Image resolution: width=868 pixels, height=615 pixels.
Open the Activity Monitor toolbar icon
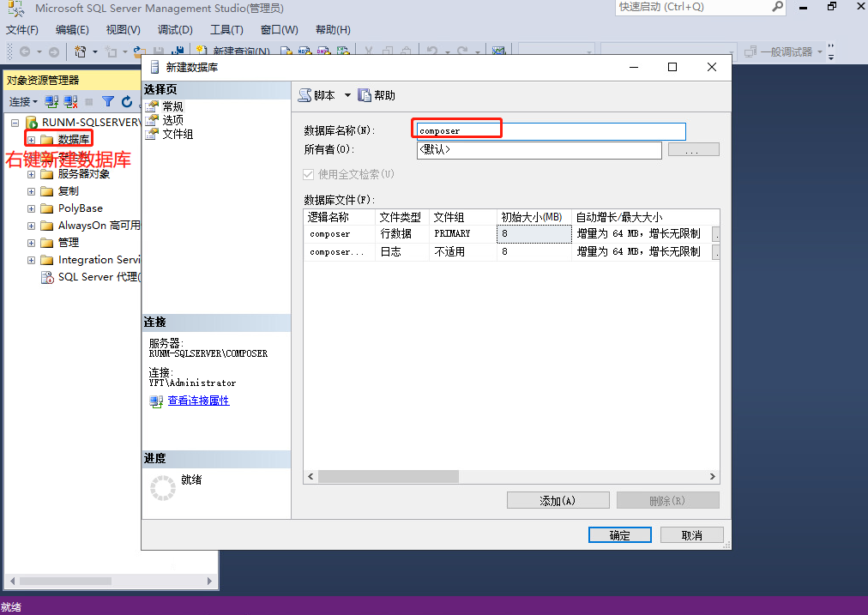pyautogui.click(x=499, y=51)
